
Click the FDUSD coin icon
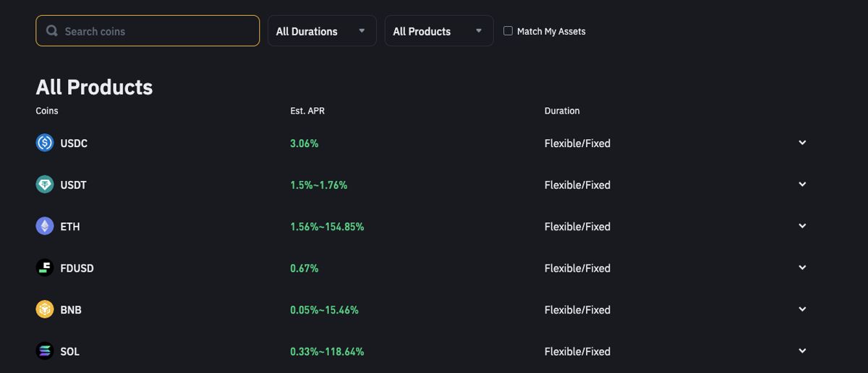point(45,268)
